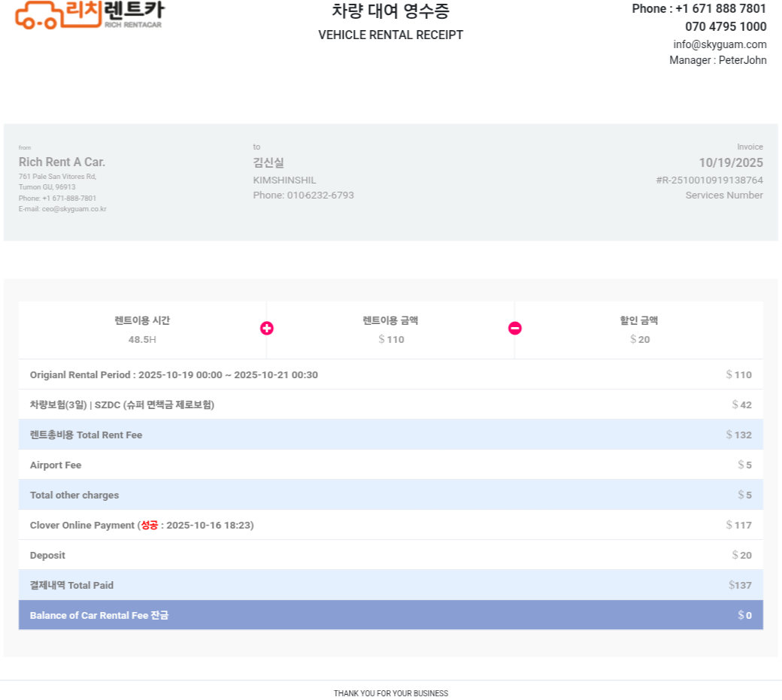Open the info@skyguam.com email link
Viewport: 782px width, 700px height.
(720, 44)
